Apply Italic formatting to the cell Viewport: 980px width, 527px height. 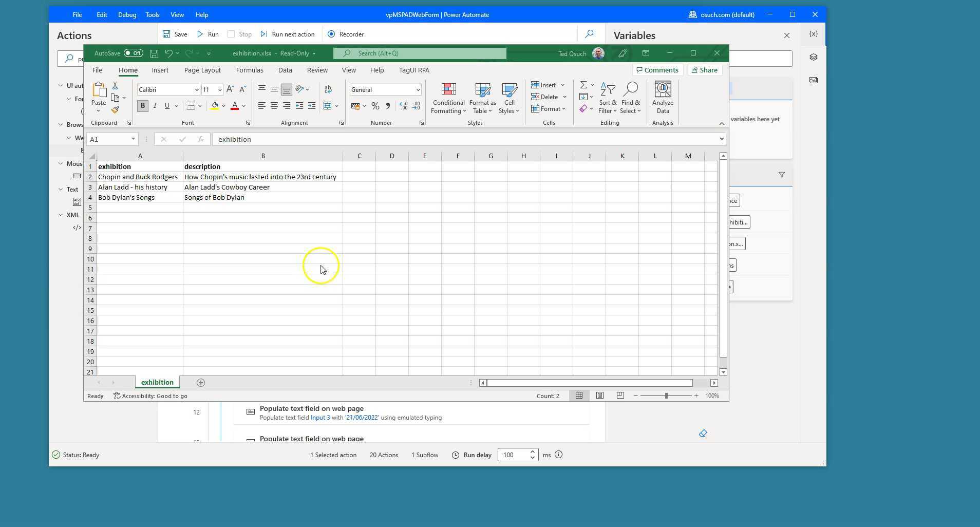click(155, 106)
